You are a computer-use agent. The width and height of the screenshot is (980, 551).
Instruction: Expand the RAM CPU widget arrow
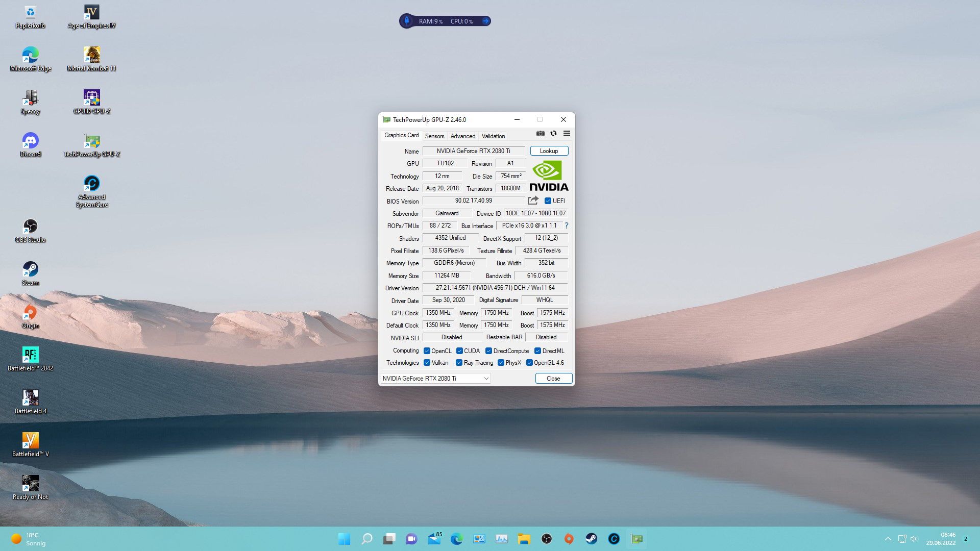click(485, 21)
